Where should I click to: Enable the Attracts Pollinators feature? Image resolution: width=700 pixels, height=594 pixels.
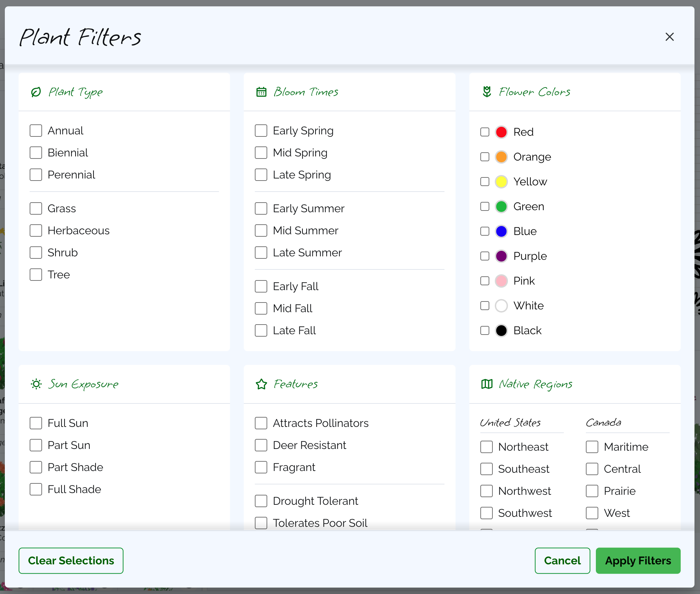pos(261,423)
